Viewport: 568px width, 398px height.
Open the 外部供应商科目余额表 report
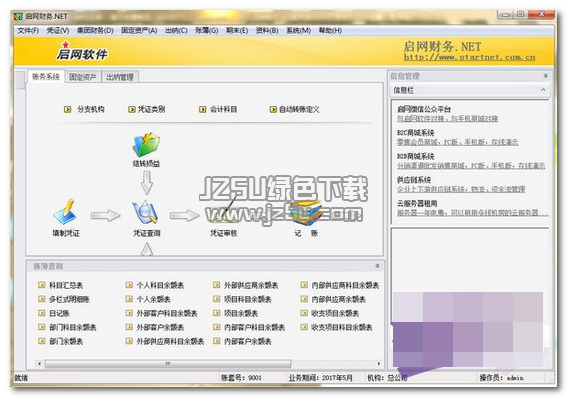tap(165, 341)
